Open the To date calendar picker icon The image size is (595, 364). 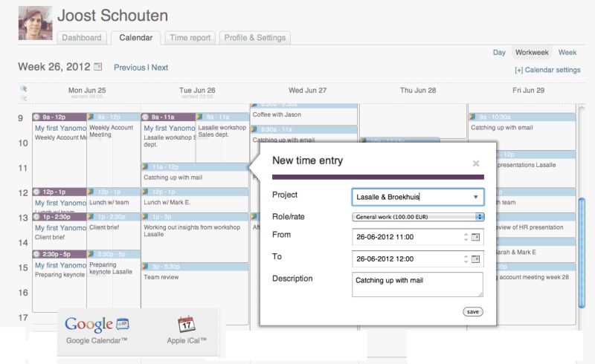click(475, 259)
